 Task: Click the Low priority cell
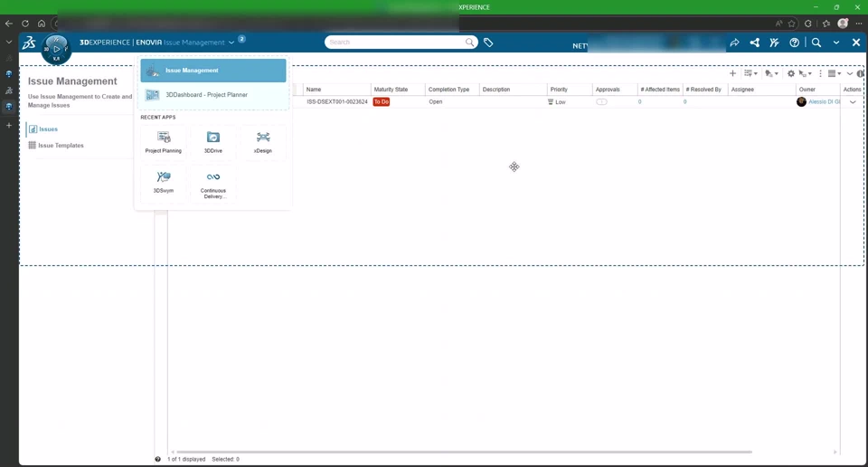pos(557,102)
